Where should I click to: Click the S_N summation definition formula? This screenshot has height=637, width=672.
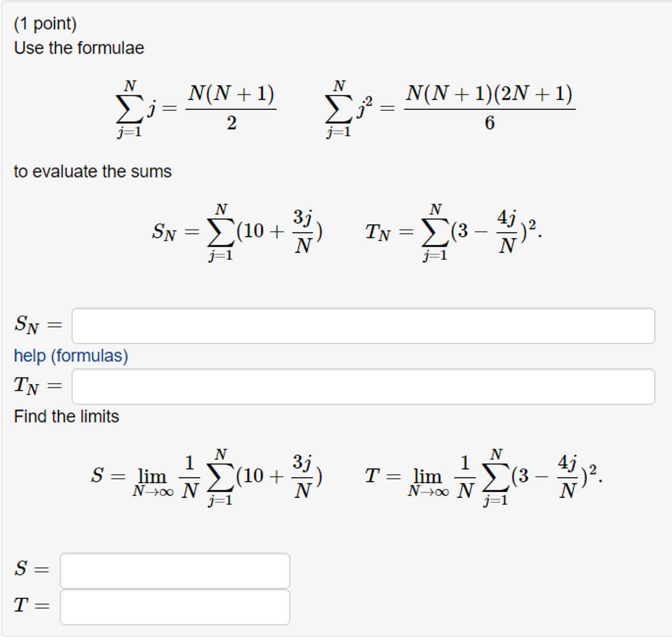click(x=237, y=232)
